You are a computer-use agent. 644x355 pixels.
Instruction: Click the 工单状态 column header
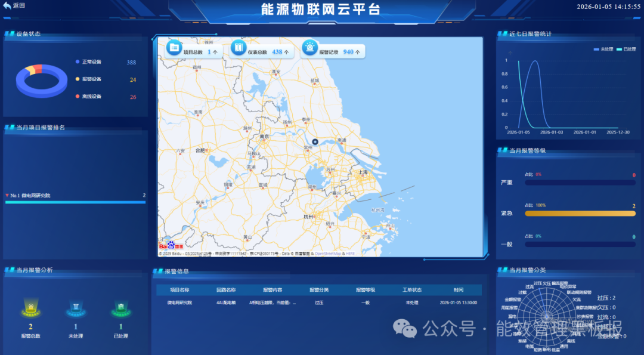[411, 289]
